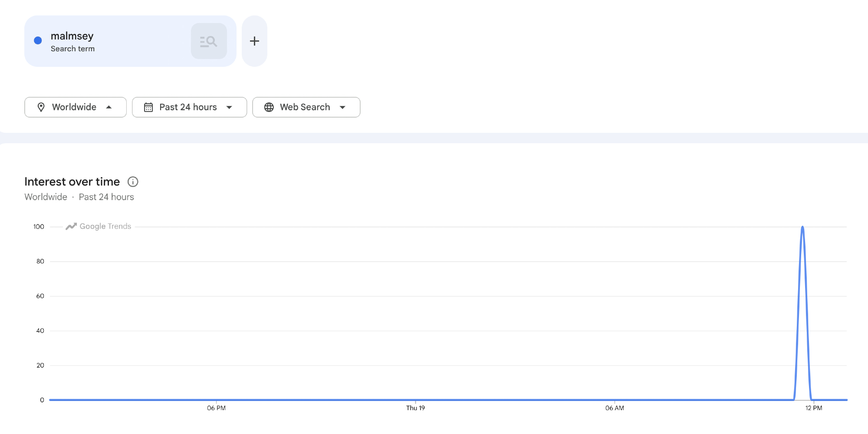Click the 06 PM time axis label

[216, 408]
